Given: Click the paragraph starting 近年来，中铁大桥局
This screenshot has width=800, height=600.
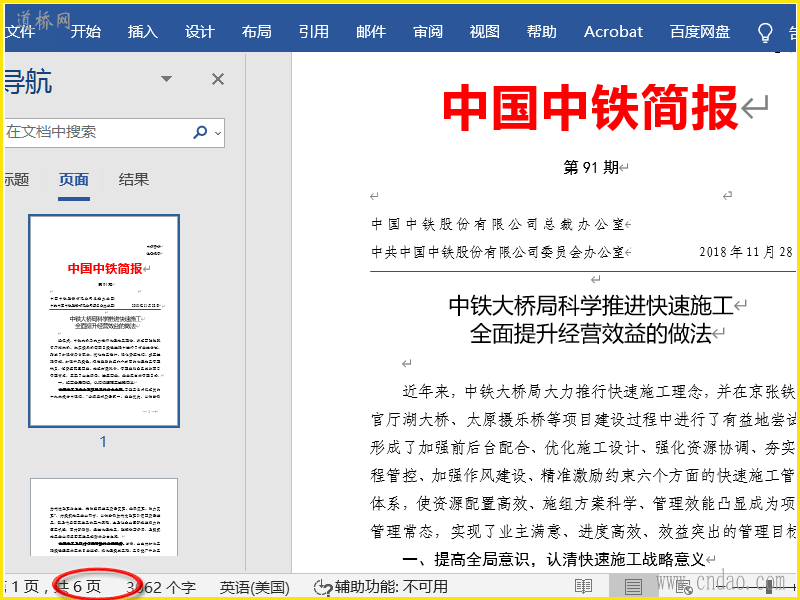Looking at the screenshot, I should coord(582,462).
